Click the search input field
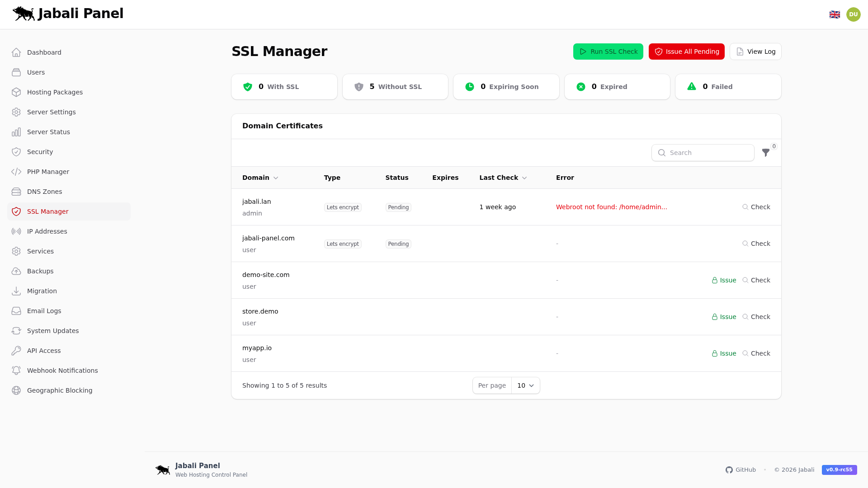868x488 pixels. 703,153
